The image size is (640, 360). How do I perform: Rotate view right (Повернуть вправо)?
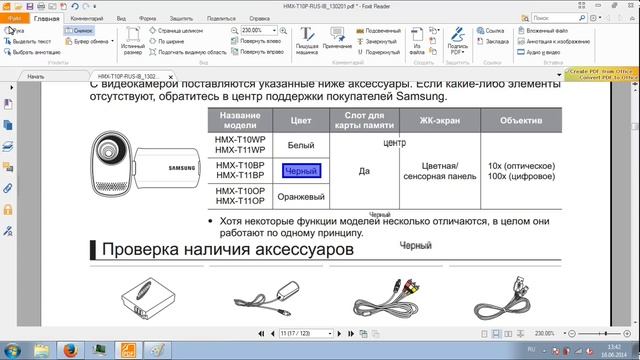tap(257, 52)
